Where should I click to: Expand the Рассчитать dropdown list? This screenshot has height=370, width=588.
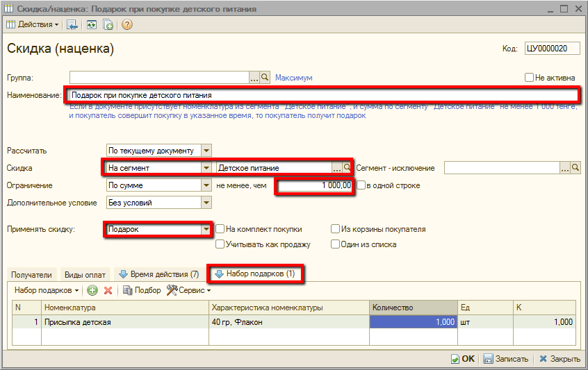click(206, 150)
